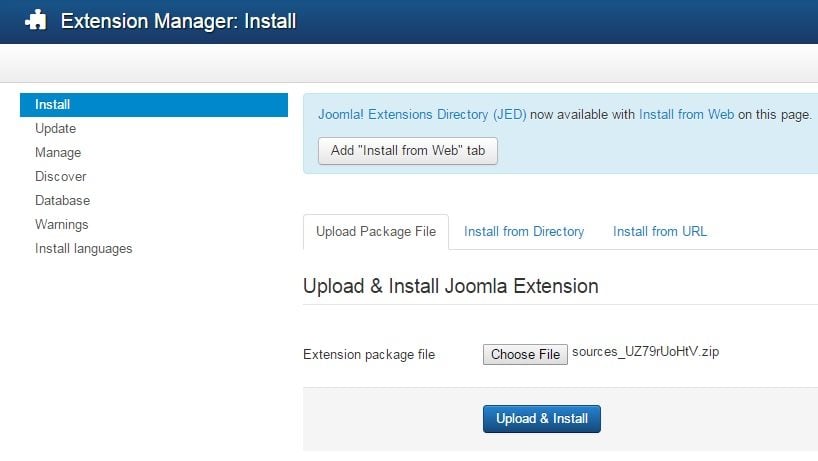Go to Manage in the sidebar
This screenshot has width=818, height=461.
point(58,153)
